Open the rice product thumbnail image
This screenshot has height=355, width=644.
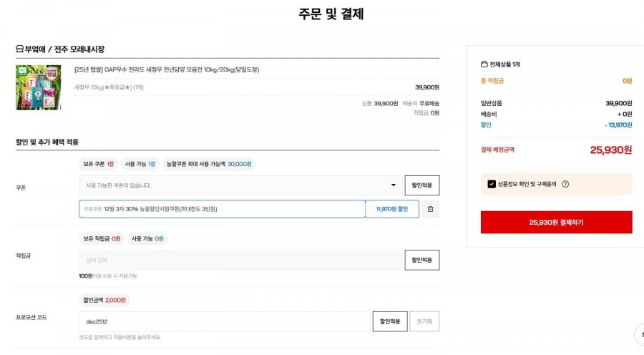point(38,87)
